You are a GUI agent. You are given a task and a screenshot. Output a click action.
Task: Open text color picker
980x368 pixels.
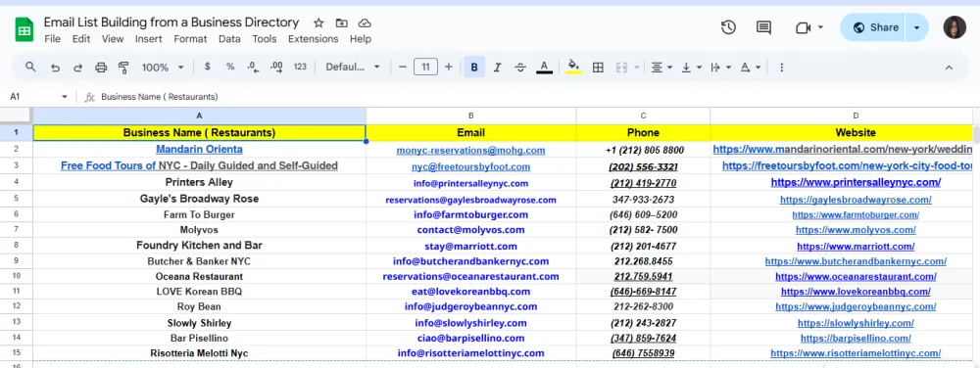(x=544, y=67)
